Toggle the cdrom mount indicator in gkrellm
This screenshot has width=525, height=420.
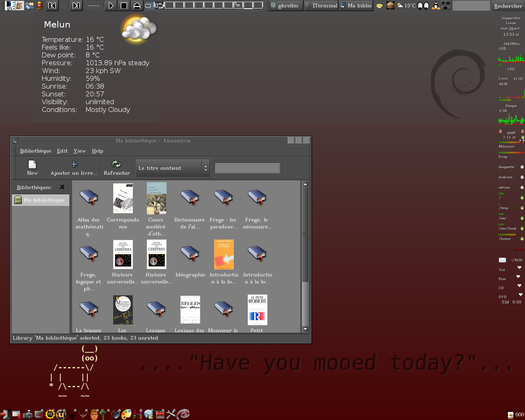pos(522,187)
